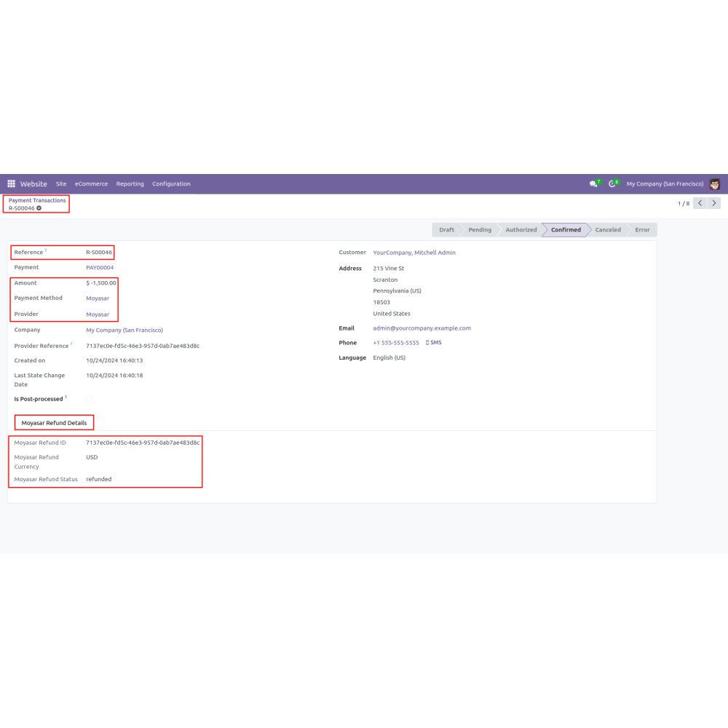This screenshot has width=728, height=728.
Task: Click the R-S00046 reference value
Action: [99, 253]
